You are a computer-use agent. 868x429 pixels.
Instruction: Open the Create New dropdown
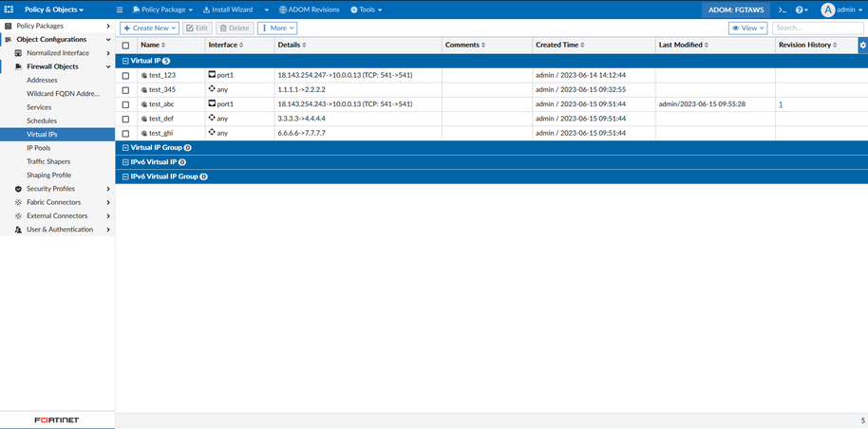[x=149, y=28]
